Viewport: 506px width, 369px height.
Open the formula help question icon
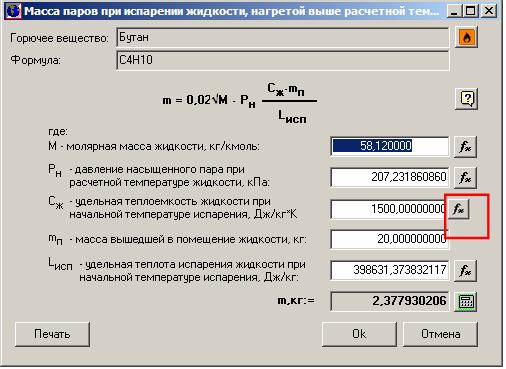[x=466, y=99]
